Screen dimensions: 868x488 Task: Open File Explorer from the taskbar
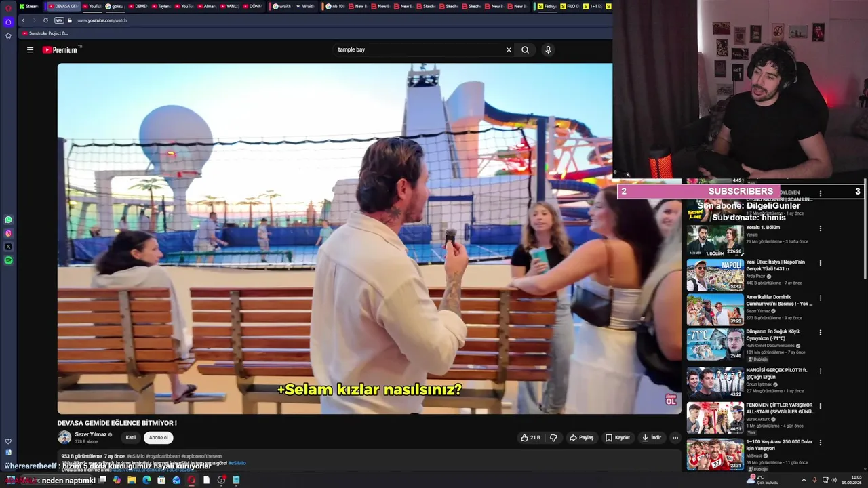[x=132, y=480]
